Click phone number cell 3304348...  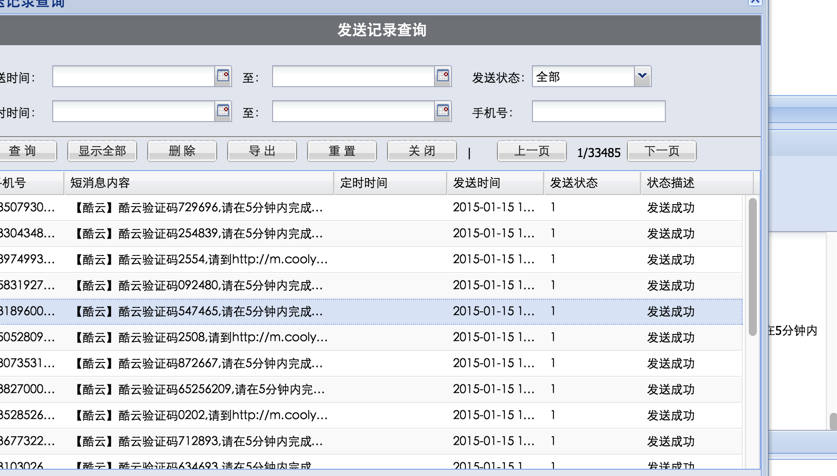pos(27,234)
